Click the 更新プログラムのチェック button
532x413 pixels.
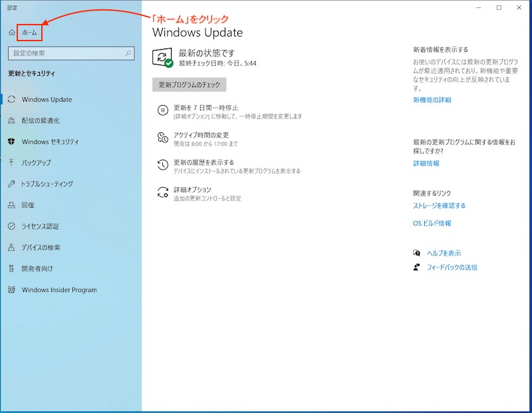click(190, 84)
